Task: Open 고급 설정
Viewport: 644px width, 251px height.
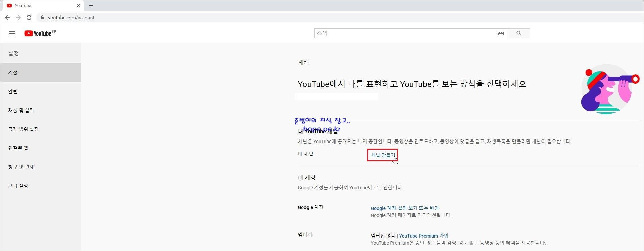Action: (40, 186)
